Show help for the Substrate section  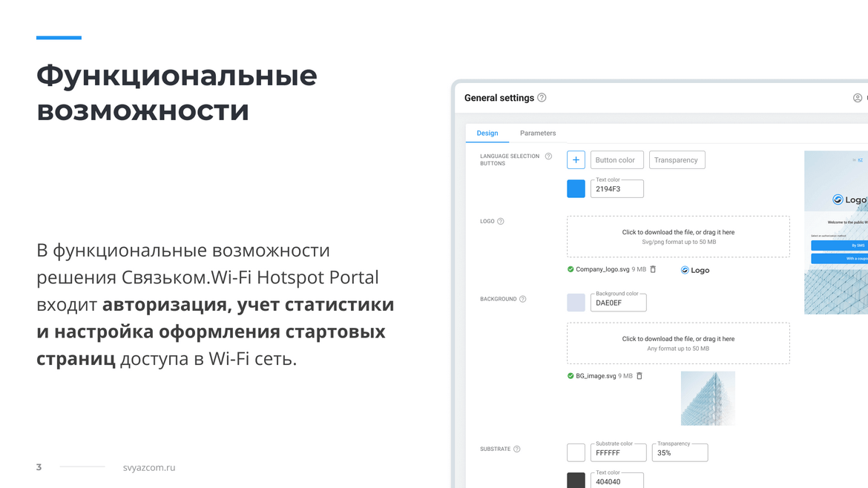pyautogui.click(x=516, y=449)
